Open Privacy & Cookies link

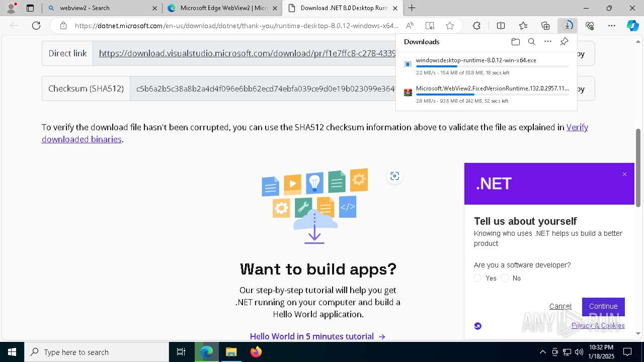[x=598, y=325]
